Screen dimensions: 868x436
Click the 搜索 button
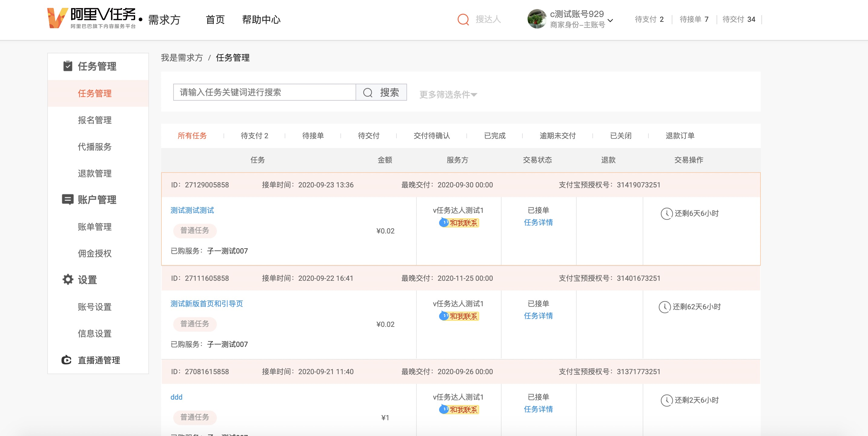pos(381,92)
